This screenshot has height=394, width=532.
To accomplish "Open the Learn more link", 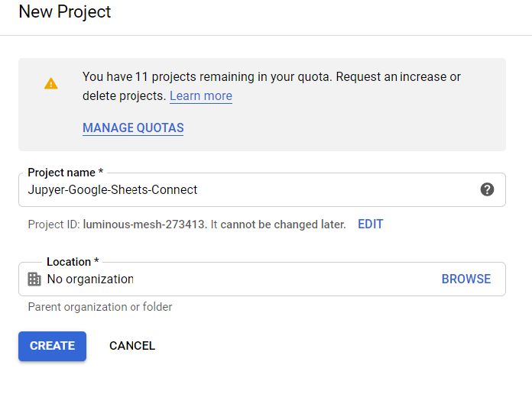I will point(201,96).
